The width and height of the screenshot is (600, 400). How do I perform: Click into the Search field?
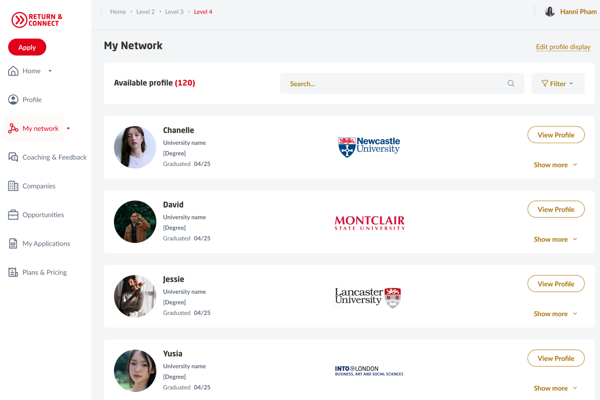coord(395,84)
